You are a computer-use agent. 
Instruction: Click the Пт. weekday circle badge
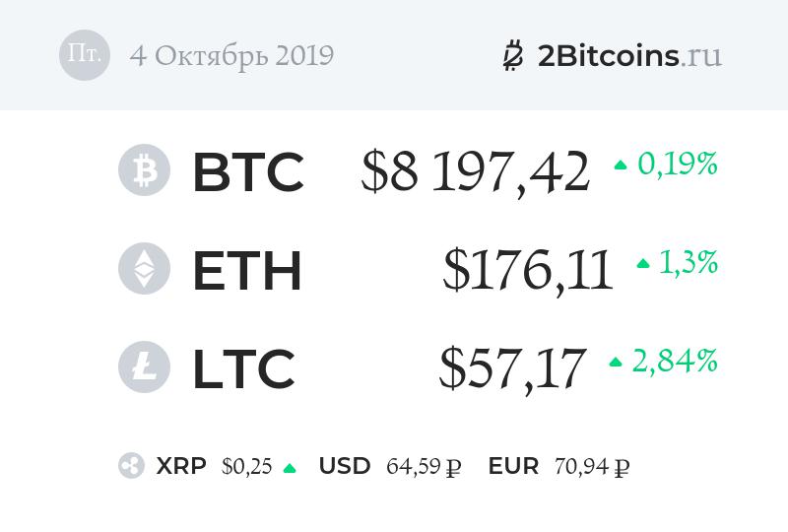click(85, 54)
